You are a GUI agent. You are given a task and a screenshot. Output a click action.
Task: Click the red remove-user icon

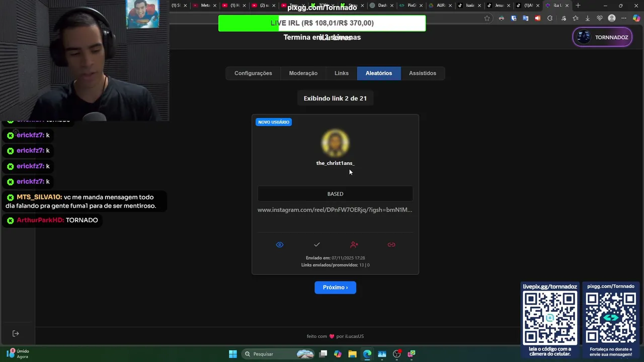[354, 245]
